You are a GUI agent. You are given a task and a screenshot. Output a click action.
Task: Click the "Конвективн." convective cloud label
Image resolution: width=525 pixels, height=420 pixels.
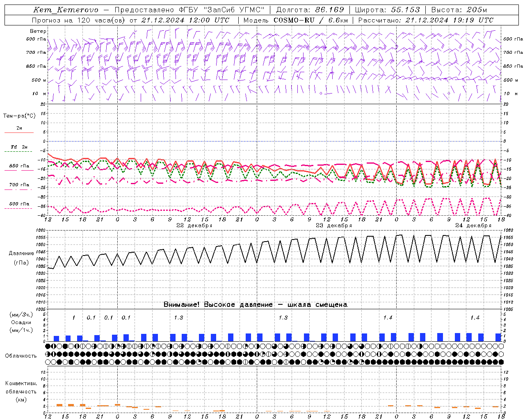pyautogui.click(x=21, y=383)
